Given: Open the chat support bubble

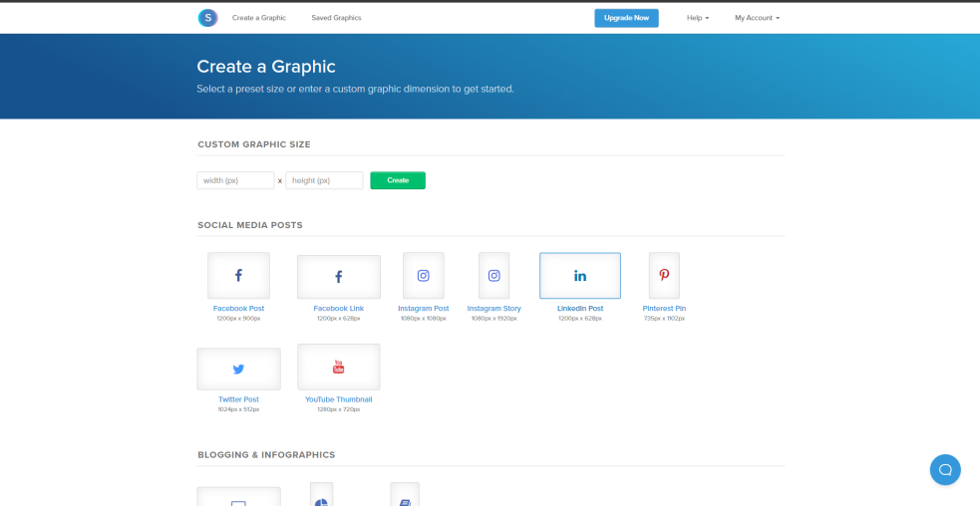Looking at the screenshot, I should pyautogui.click(x=945, y=470).
